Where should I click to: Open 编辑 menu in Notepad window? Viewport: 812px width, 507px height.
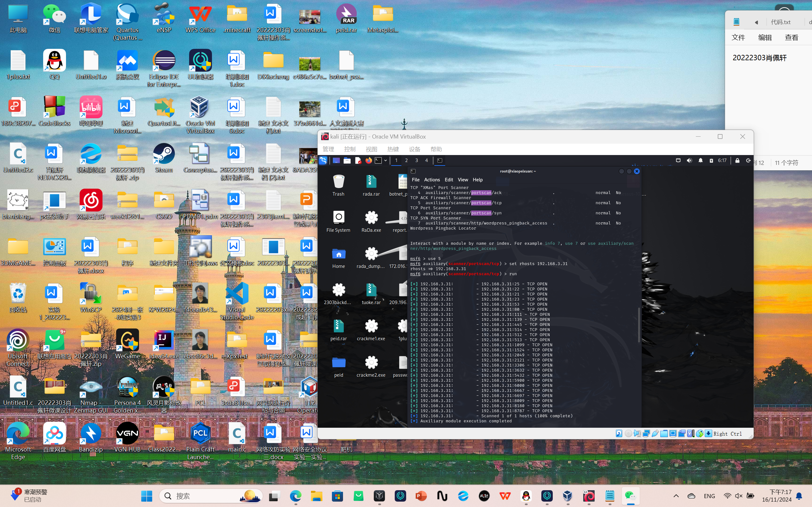[765, 37]
